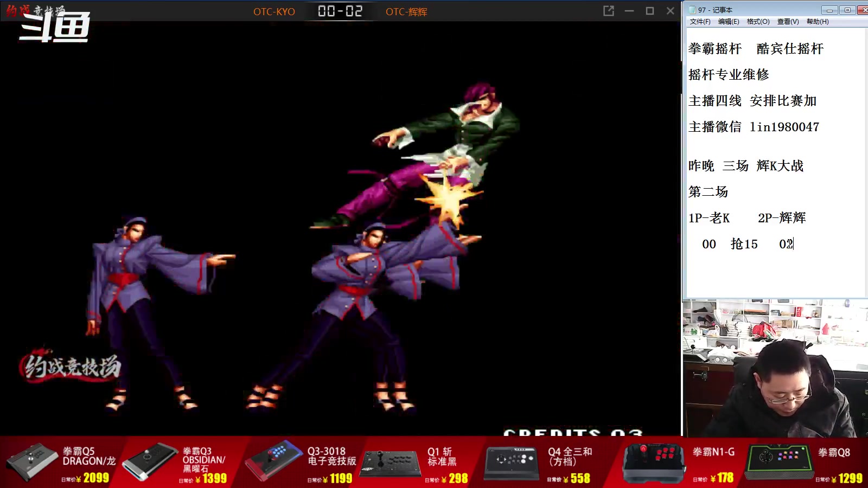This screenshot has width=868, height=488.
Task: Minimize the 97 - 记事本 Notepad window
Action: (829, 10)
